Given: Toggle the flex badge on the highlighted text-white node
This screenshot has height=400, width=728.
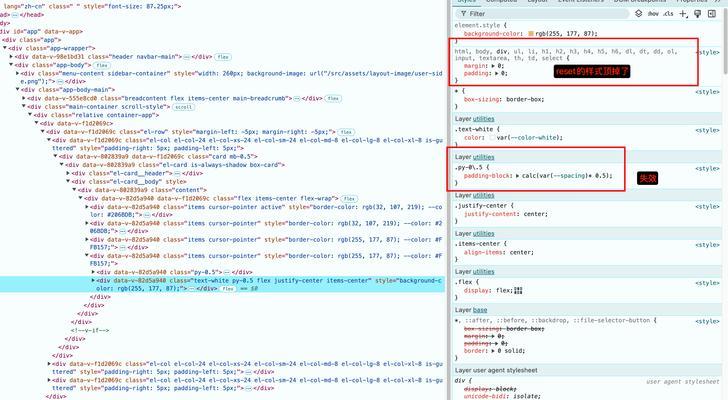Looking at the screenshot, I should [x=228, y=289].
